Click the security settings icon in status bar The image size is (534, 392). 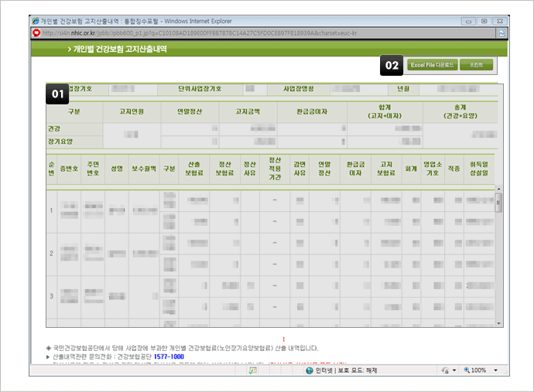[x=445, y=370]
